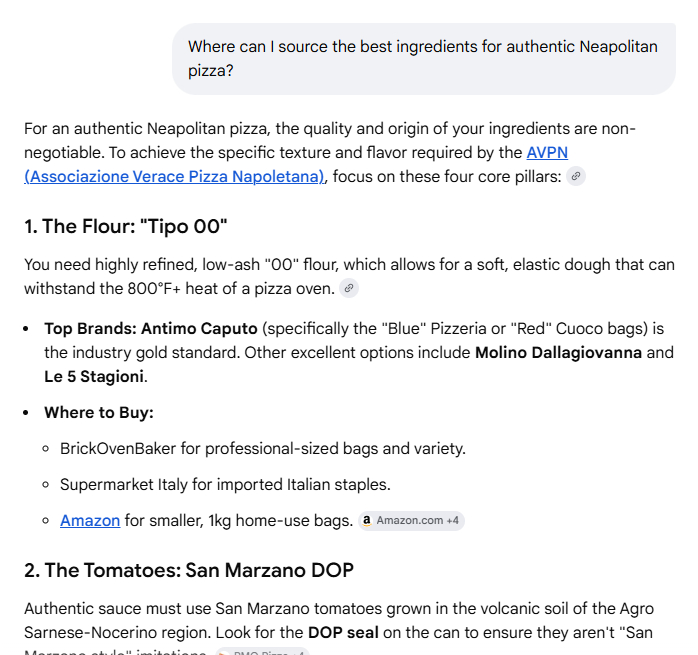Open the citation link icon after "pizza oven."

348,288
